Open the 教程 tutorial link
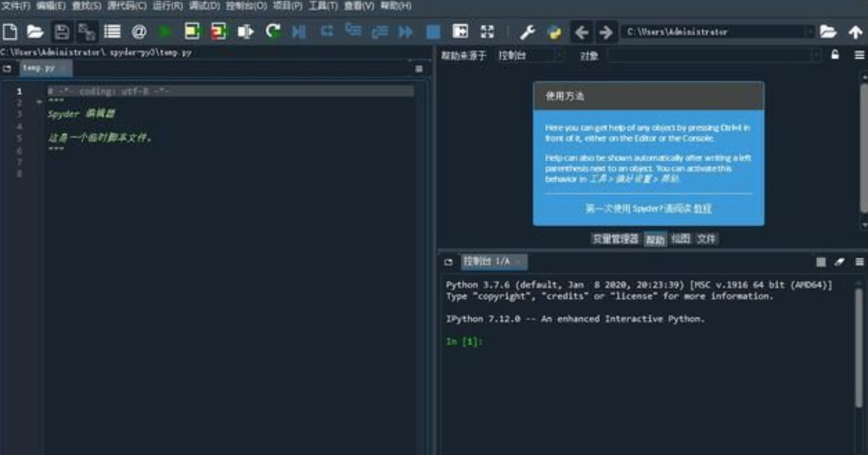 703,208
